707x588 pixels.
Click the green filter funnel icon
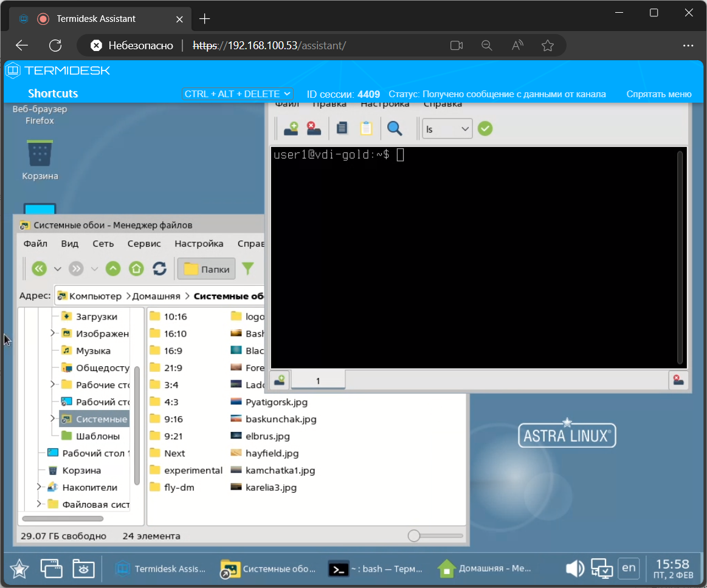248,268
